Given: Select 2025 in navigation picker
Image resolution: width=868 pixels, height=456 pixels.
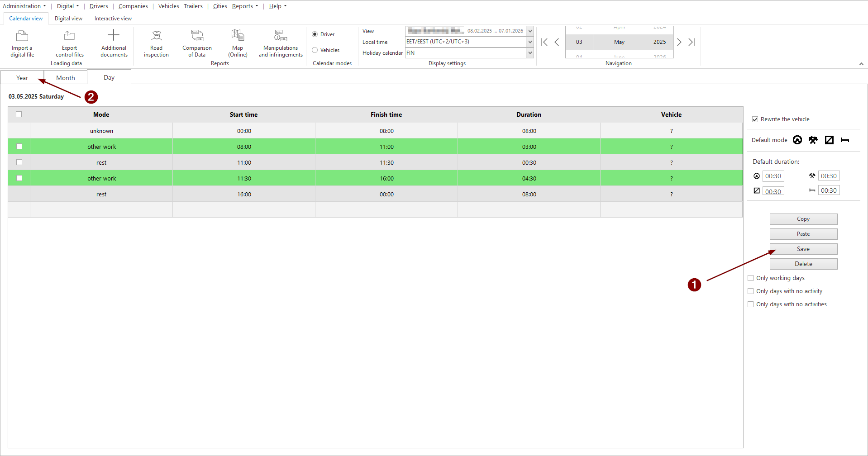Looking at the screenshot, I should 659,42.
